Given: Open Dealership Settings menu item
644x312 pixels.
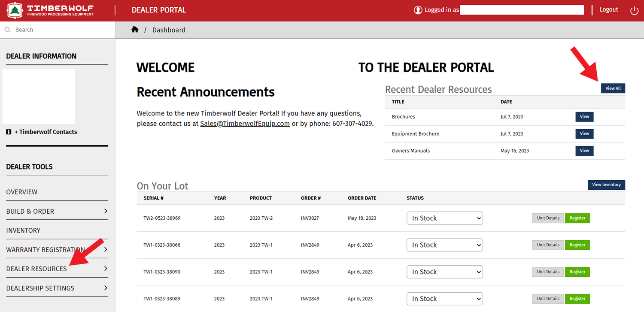Looking at the screenshot, I should coord(40,288).
